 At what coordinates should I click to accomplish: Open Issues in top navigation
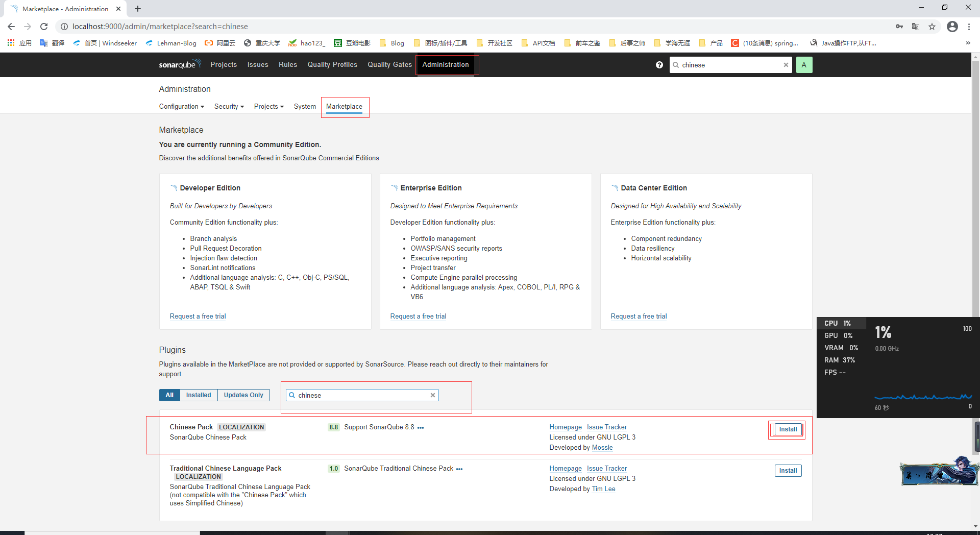258,65
